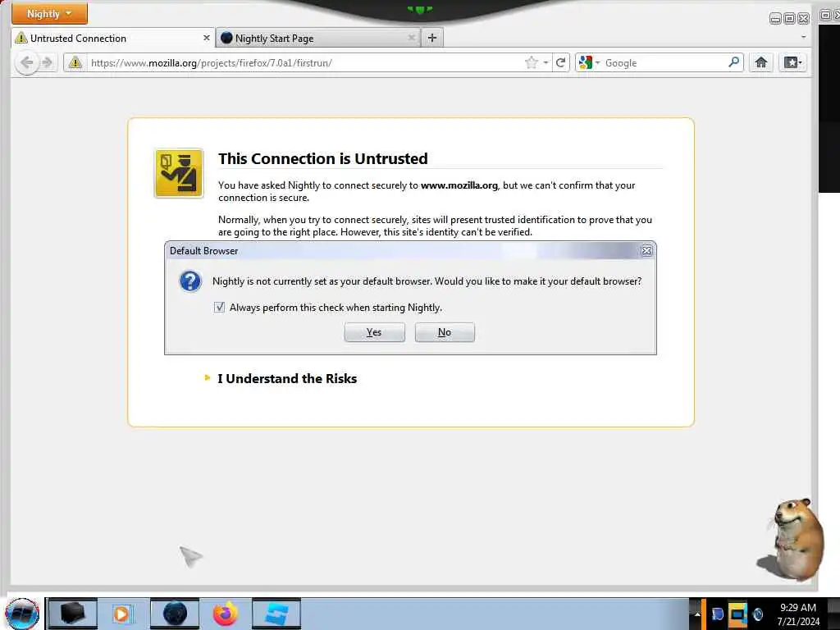Open the URL history dropdown arrow
Image resolution: width=840 pixels, height=630 pixels.
(546, 62)
